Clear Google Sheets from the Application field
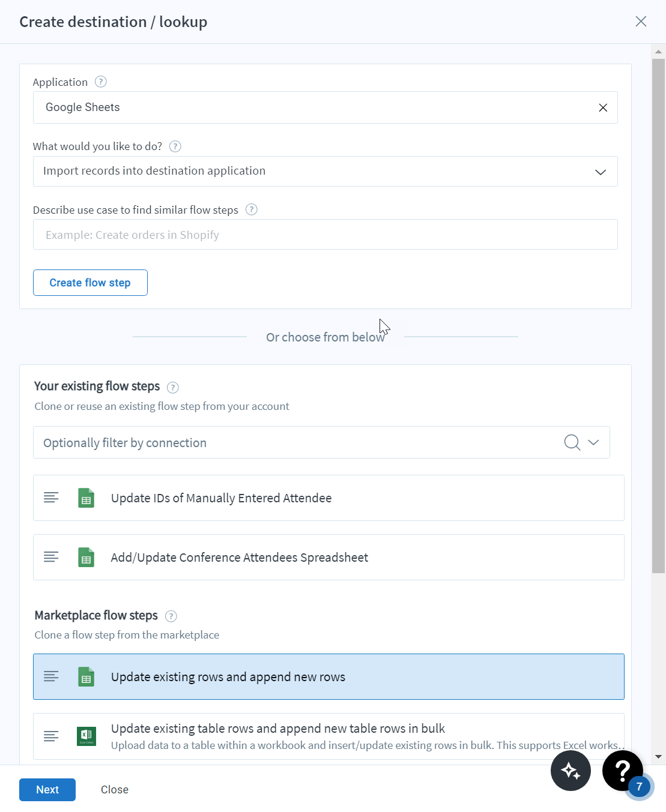The height and width of the screenshot is (812, 666). coord(603,107)
